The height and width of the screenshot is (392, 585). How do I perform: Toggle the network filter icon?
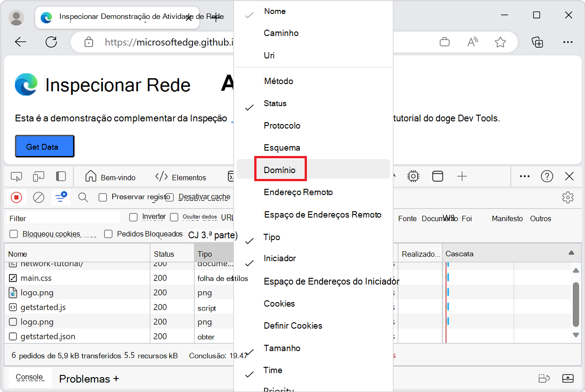pyautogui.click(x=61, y=197)
